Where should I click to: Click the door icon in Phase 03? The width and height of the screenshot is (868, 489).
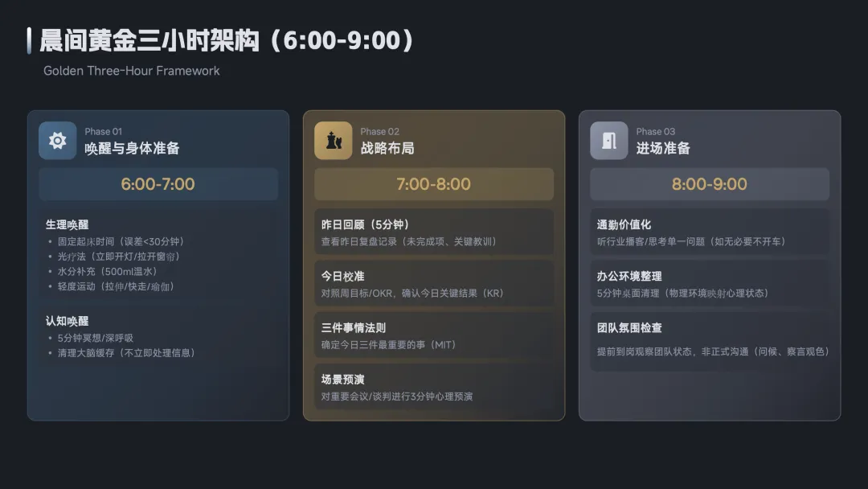coord(609,141)
